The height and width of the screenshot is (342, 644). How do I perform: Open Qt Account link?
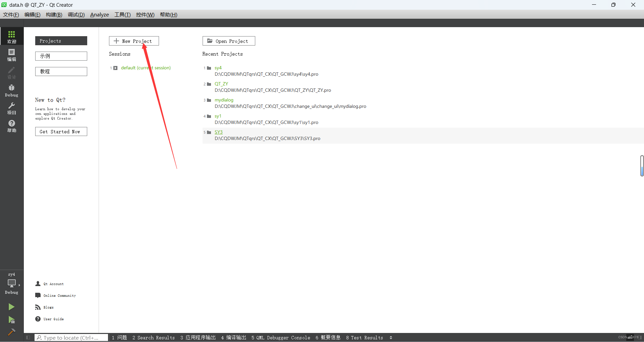tap(54, 284)
